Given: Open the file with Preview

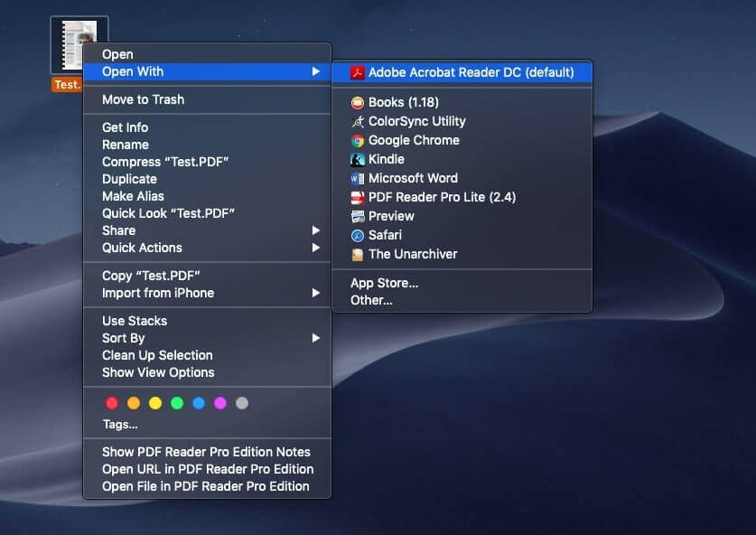Looking at the screenshot, I should click(x=462, y=216).
